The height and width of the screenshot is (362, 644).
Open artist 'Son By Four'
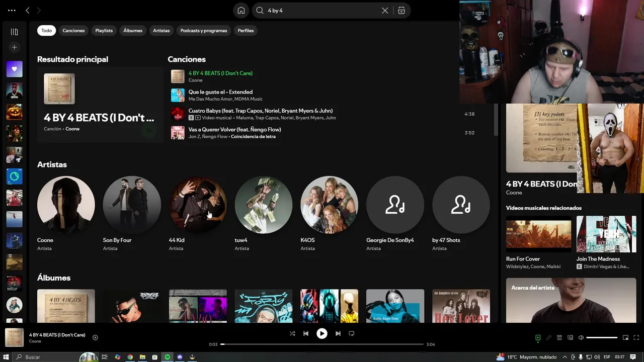pyautogui.click(x=132, y=205)
